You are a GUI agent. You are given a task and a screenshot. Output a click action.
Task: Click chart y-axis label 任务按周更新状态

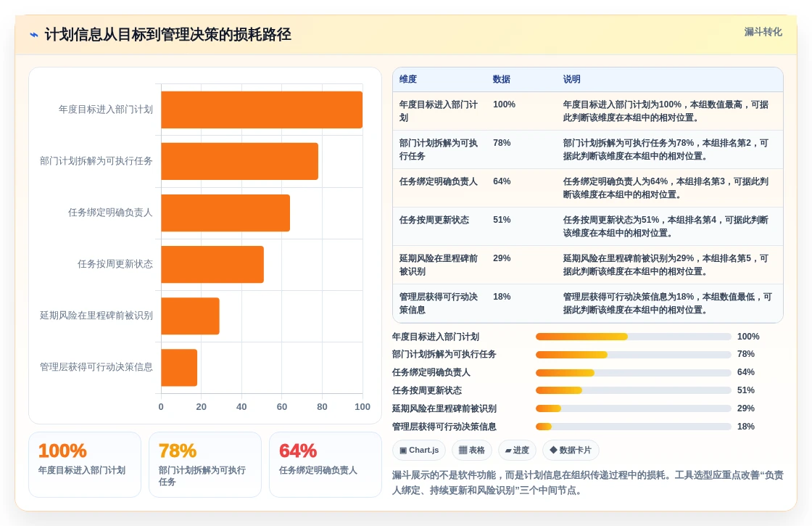(115, 264)
